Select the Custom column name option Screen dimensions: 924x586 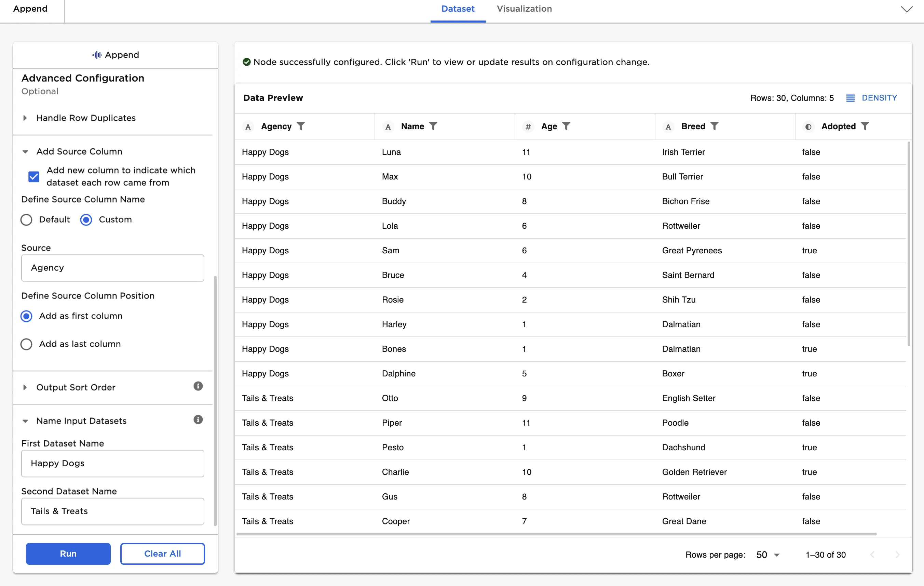pyautogui.click(x=86, y=219)
